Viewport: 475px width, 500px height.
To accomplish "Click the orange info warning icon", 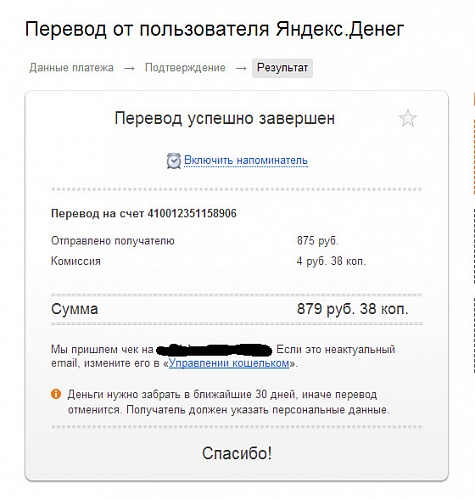I will pyautogui.click(x=56, y=394).
